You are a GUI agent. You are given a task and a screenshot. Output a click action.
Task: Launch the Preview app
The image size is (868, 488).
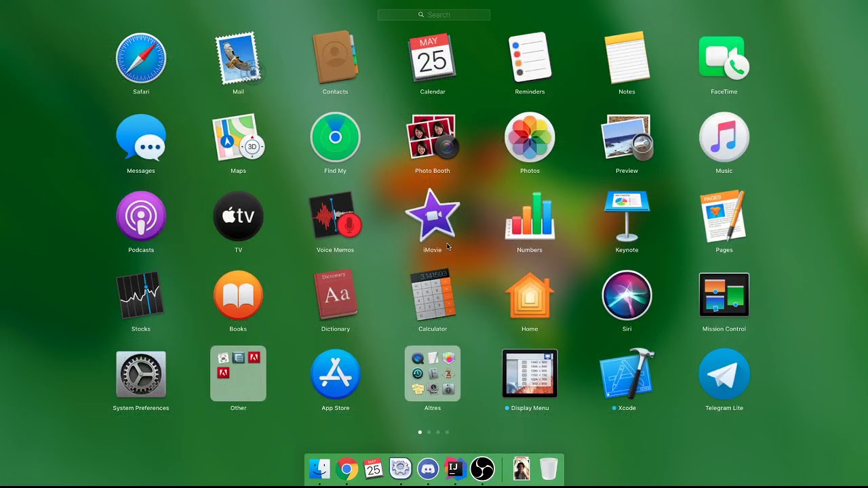pos(627,138)
